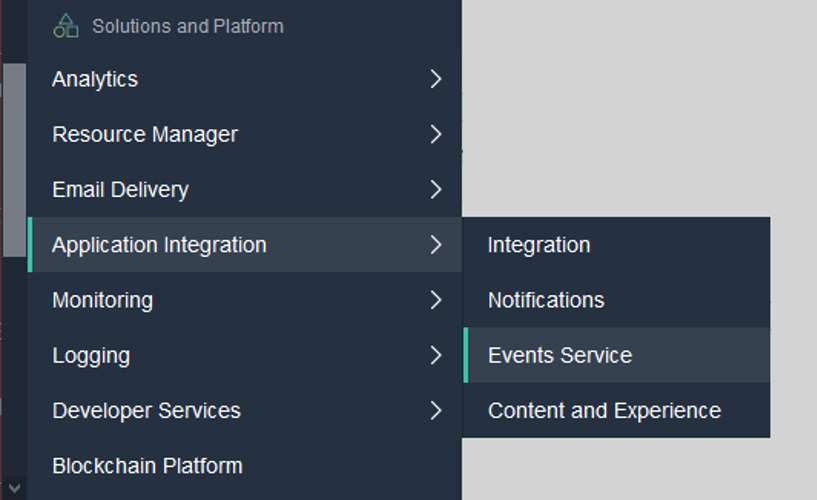Expand the Logging submenu chevron
The image size is (817, 500).
435,355
